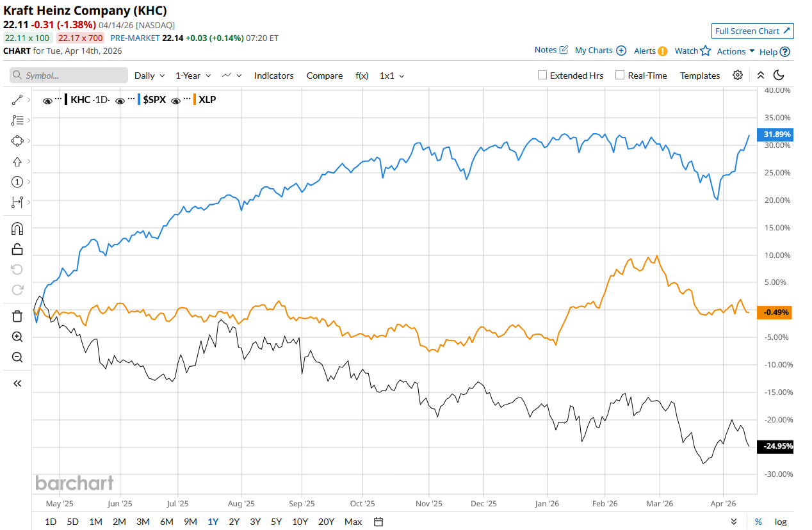Screen dimensions: 812x530
Task: Activate the magnet snap tool
Action: [x=17, y=229]
